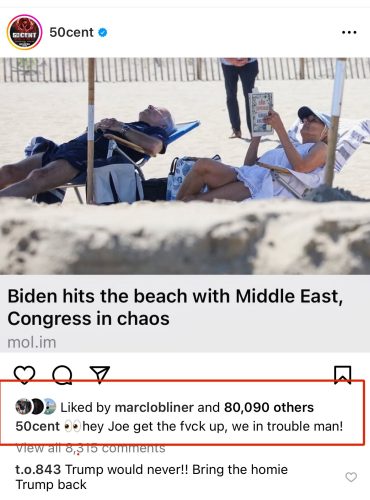Open the Biden hits the beach headline
The image size is (370, 500).
(x=175, y=307)
